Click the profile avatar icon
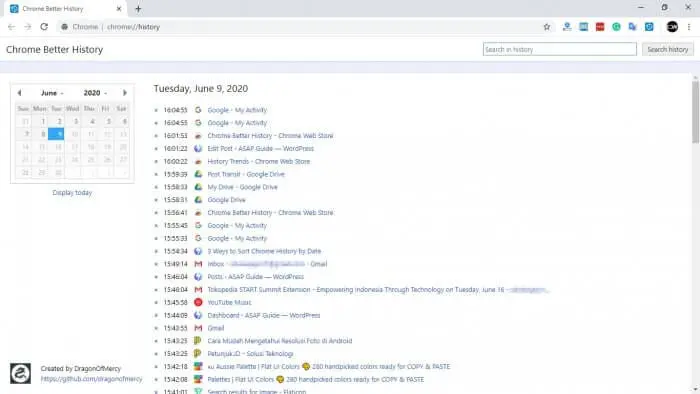Viewport: 700px width, 394px height. point(672,27)
